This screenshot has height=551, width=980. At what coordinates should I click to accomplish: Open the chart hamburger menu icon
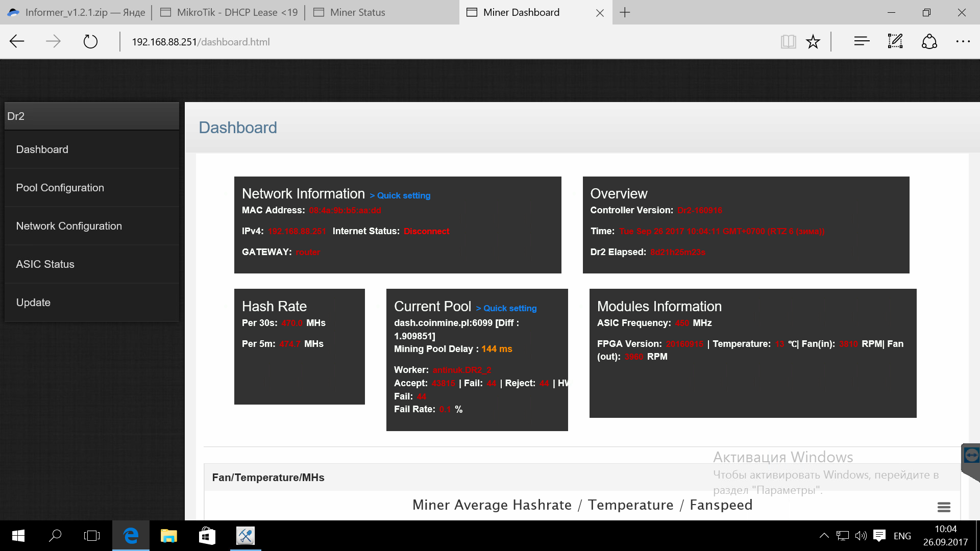(944, 507)
